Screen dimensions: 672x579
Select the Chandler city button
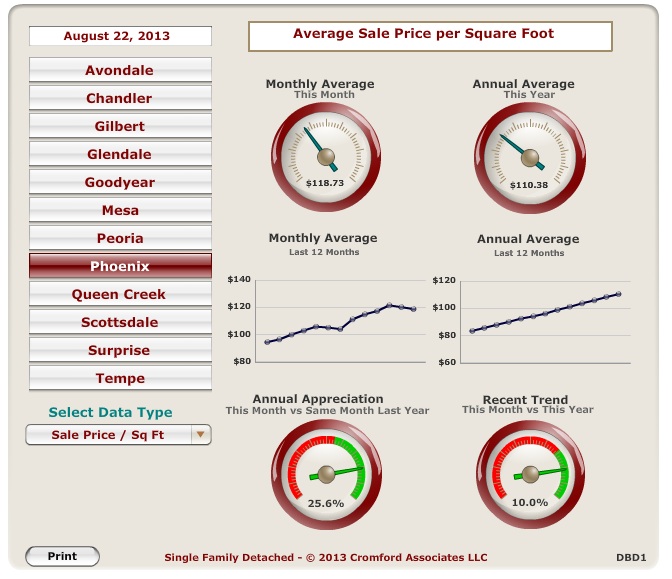[120, 98]
